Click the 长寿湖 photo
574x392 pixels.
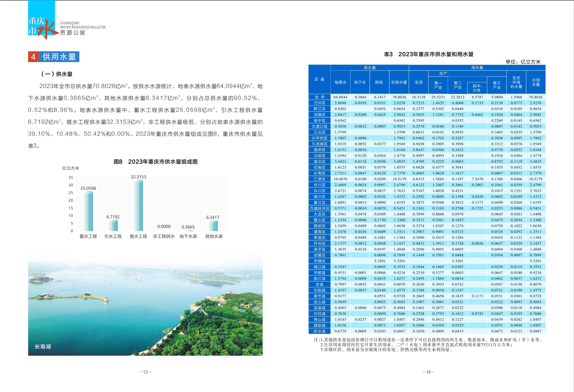(x=145, y=304)
